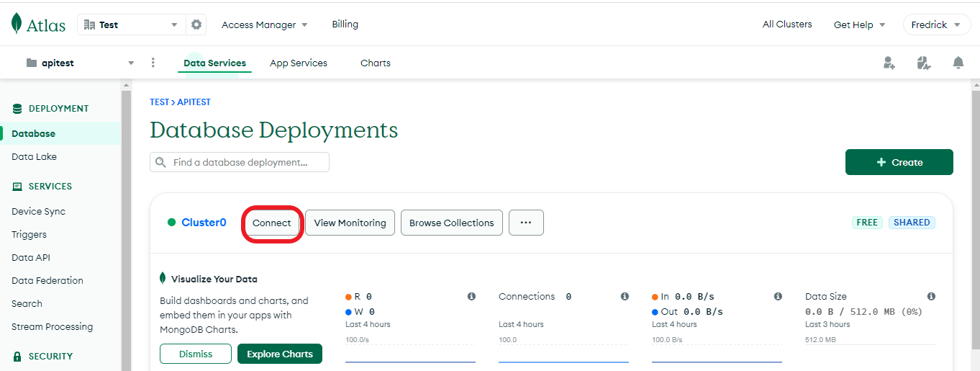Open the Fredrick user account menu

coord(935,24)
